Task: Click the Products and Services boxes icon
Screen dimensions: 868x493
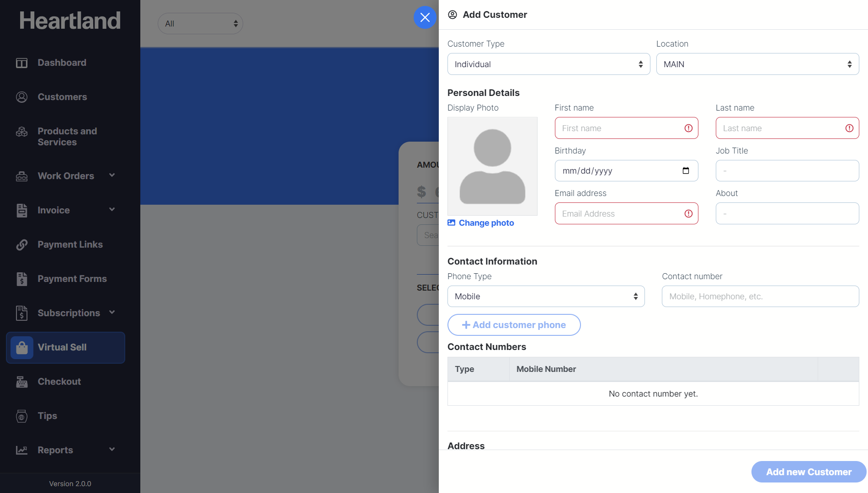Action: [x=21, y=132]
